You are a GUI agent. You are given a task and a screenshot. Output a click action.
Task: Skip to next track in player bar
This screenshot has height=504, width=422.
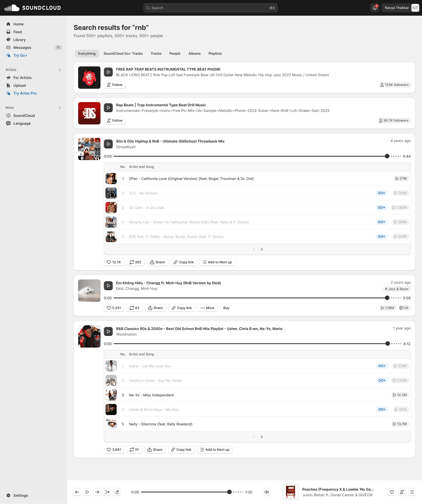click(97, 492)
